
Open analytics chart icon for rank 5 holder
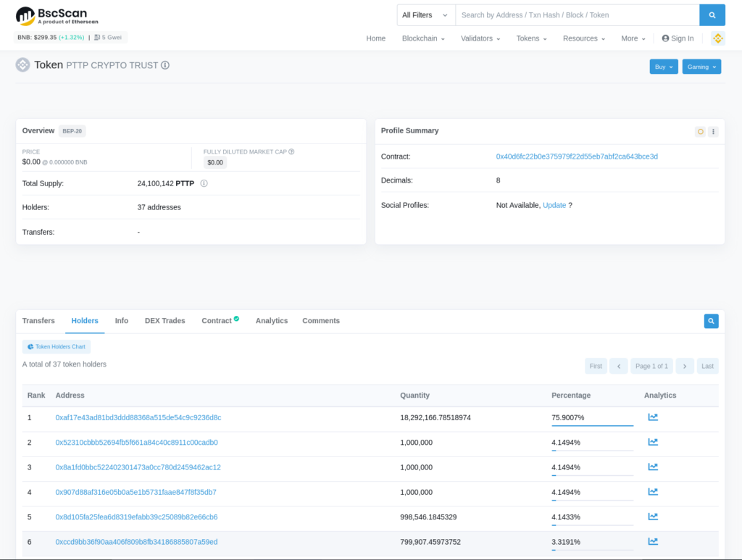coord(653,517)
